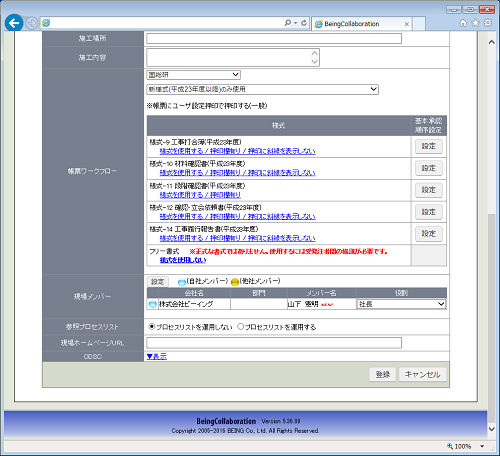Screen dimensions: 500x456
Task: Open the 社長 role dropdown
Action: [x=401, y=304]
